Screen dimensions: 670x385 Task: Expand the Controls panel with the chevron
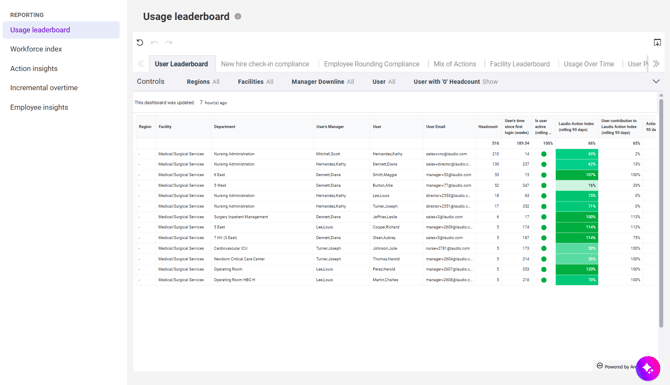656,81
